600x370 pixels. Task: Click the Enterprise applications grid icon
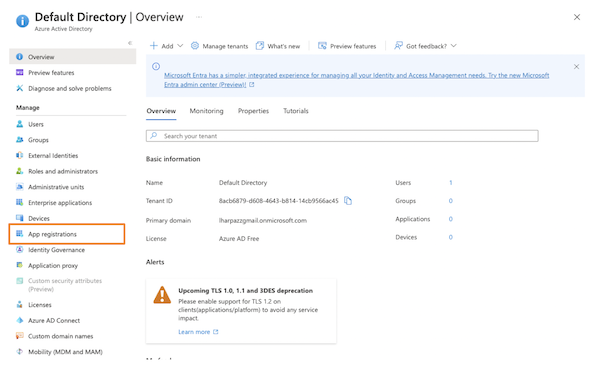click(x=20, y=202)
